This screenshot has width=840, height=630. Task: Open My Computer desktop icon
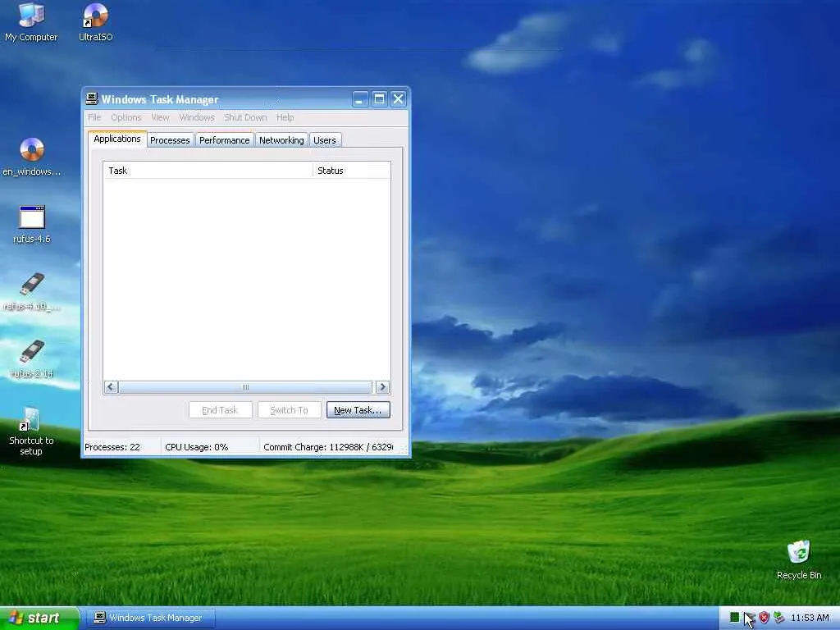pos(31,22)
